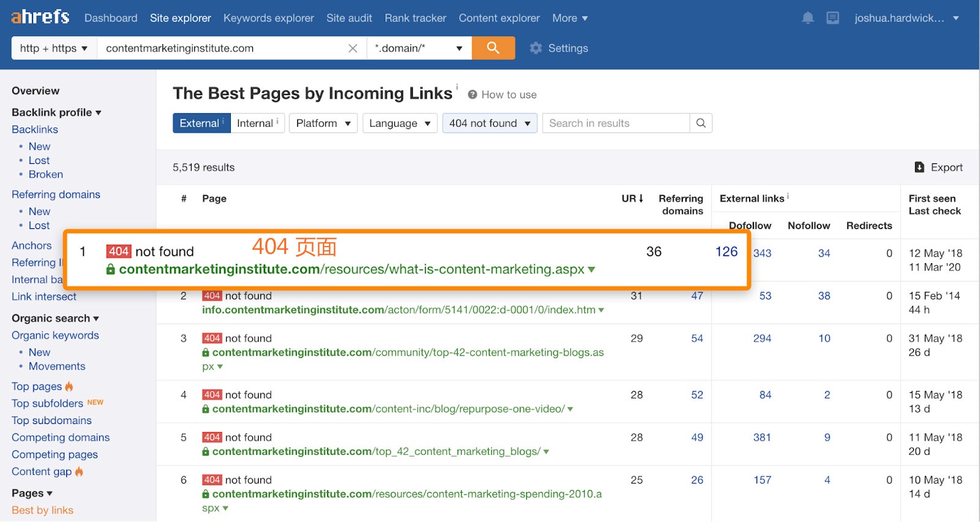The image size is (980, 522).
Task: Click the Export download icon
Action: (x=919, y=167)
